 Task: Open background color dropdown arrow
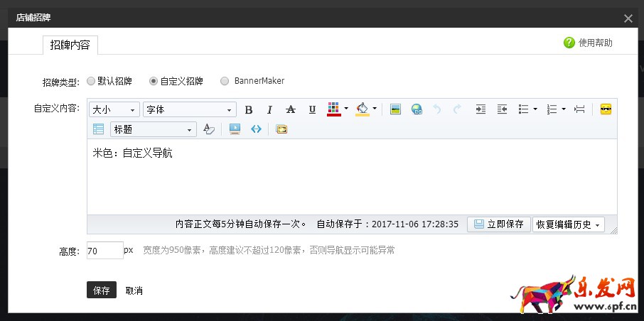tap(375, 109)
